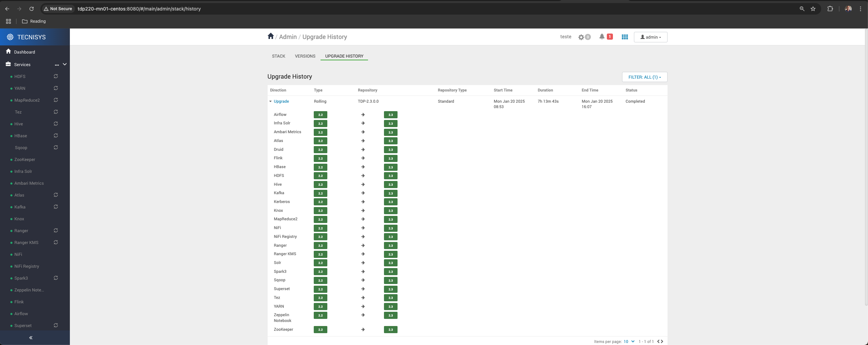Image resolution: width=868 pixels, height=345 pixels.
Task: Click MapReduce2 restart-required refresh icon
Action: (56, 100)
